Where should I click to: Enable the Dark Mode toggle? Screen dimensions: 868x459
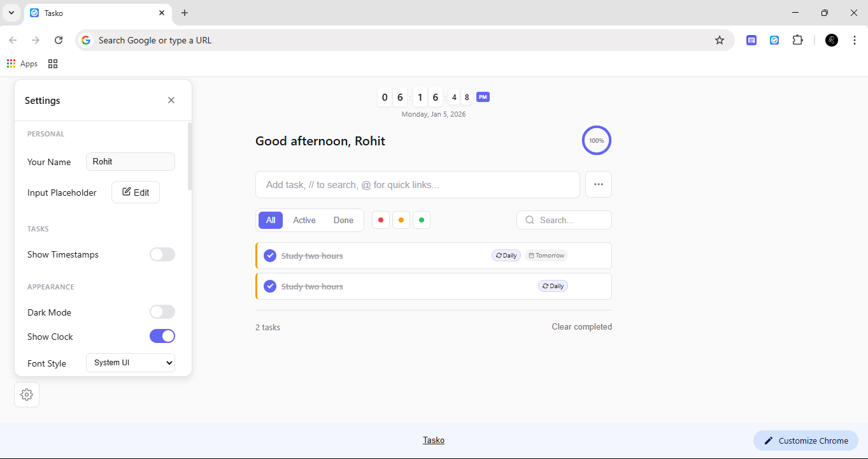(x=162, y=312)
